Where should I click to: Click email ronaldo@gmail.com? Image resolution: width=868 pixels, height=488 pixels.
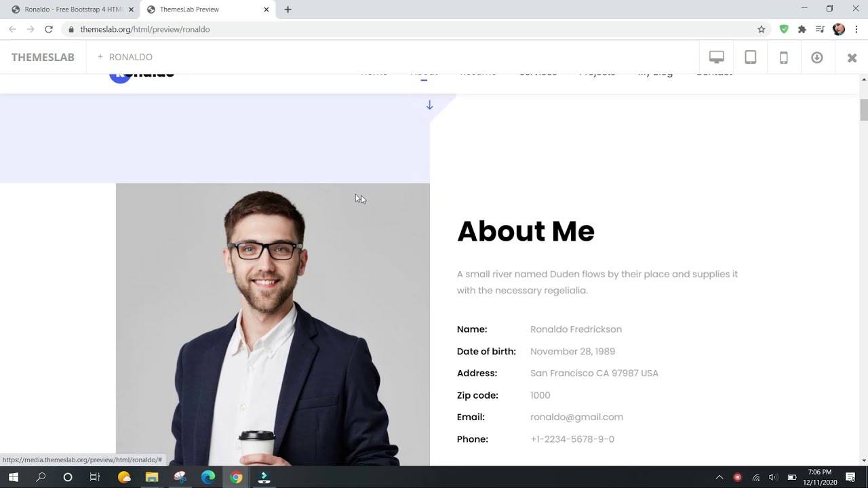[x=576, y=418]
